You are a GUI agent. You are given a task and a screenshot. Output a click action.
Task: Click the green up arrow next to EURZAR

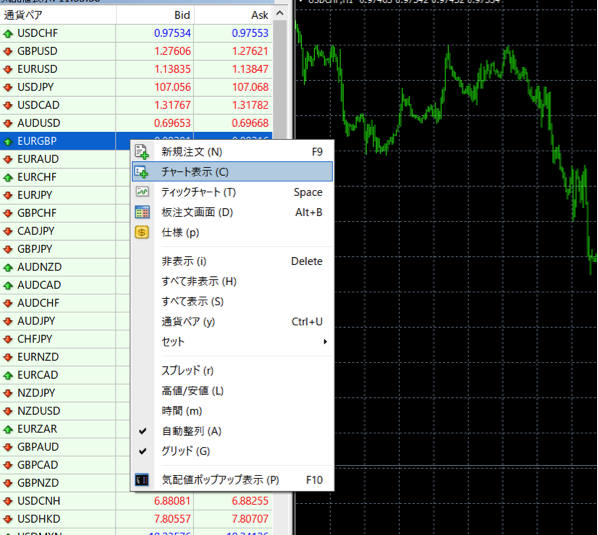pos(8,430)
